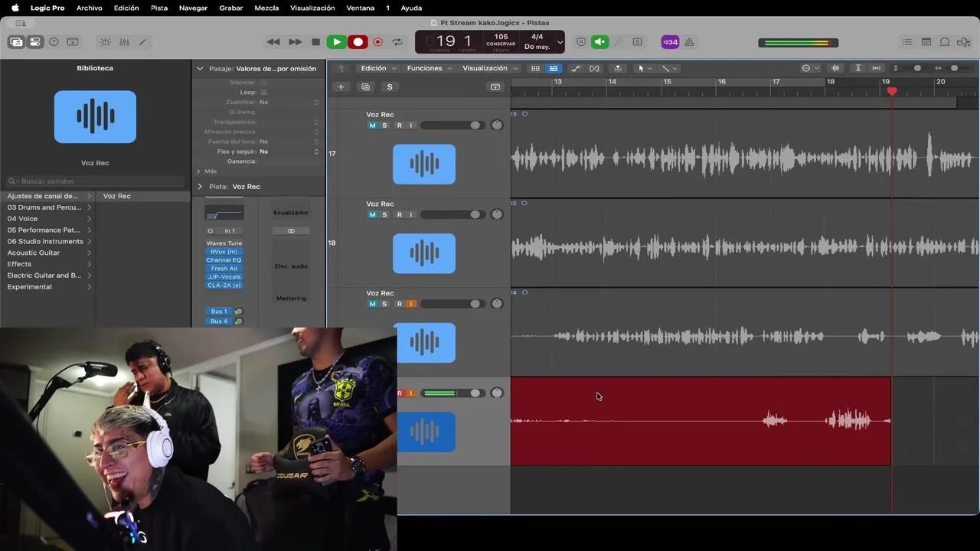Open the Fresh Air plugin slot
The image size is (980, 551).
pos(224,269)
